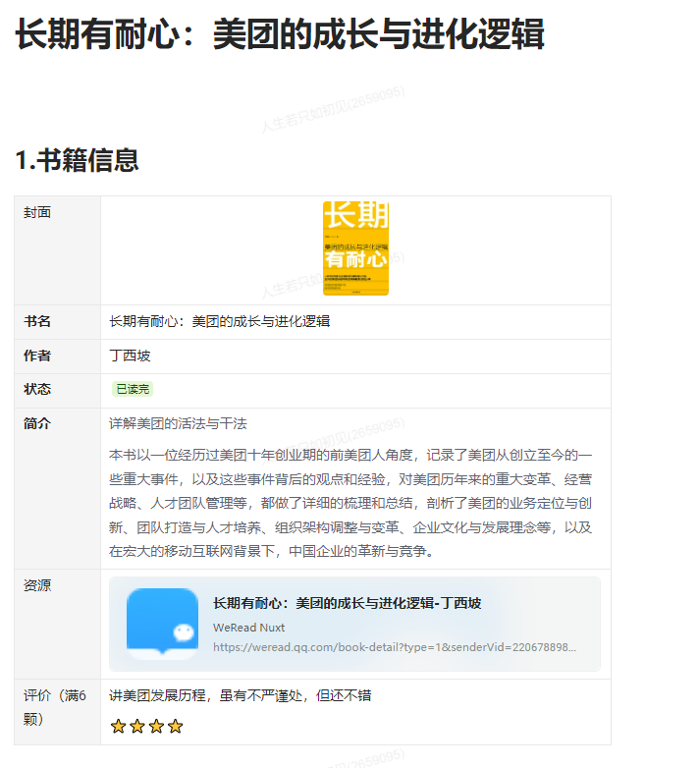Click the author name 丁西坡
The height and width of the screenshot is (768, 700).
130,356
